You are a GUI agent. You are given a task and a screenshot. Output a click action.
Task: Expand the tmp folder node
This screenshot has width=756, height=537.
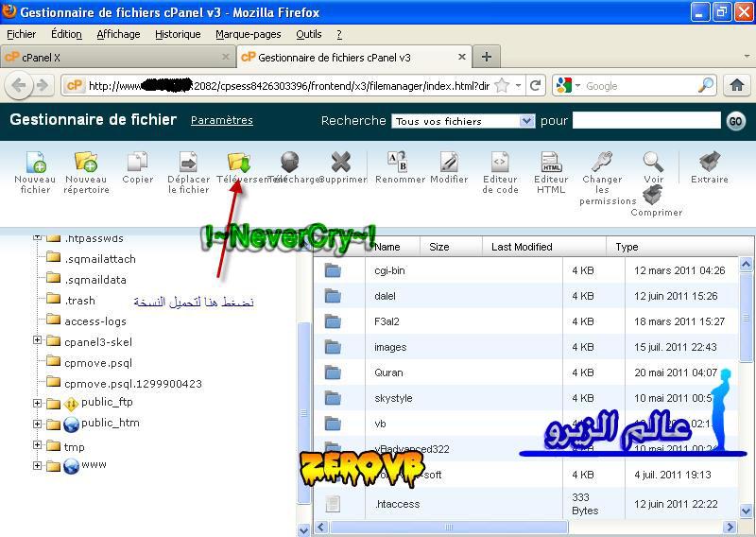coord(37,445)
